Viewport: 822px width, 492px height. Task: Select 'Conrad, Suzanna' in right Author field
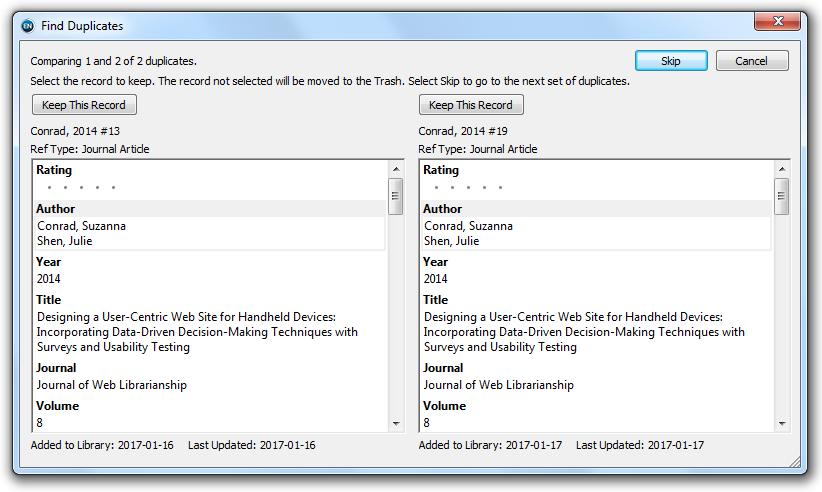pos(468,226)
